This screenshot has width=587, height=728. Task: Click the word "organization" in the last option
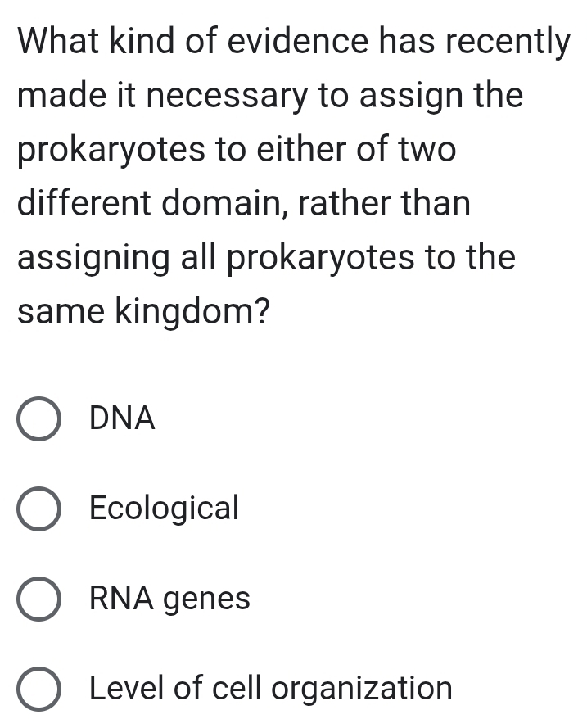(362, 688)
